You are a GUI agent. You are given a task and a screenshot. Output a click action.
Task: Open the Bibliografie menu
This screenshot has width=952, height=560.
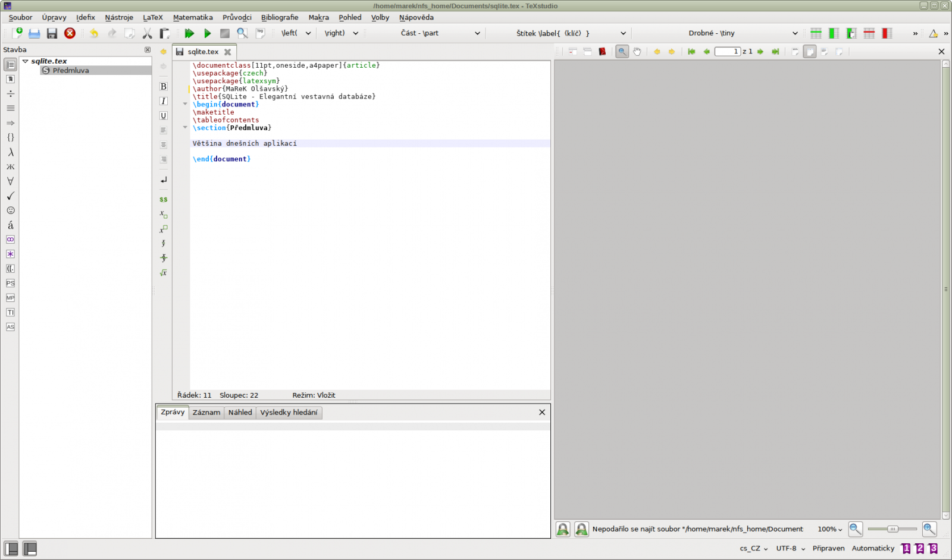point(280,17)
